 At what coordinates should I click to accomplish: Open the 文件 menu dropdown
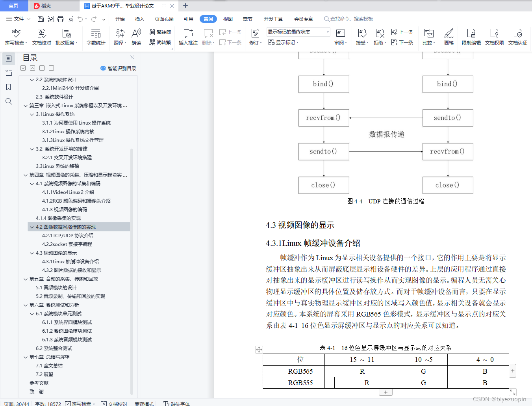pos(19,19)
